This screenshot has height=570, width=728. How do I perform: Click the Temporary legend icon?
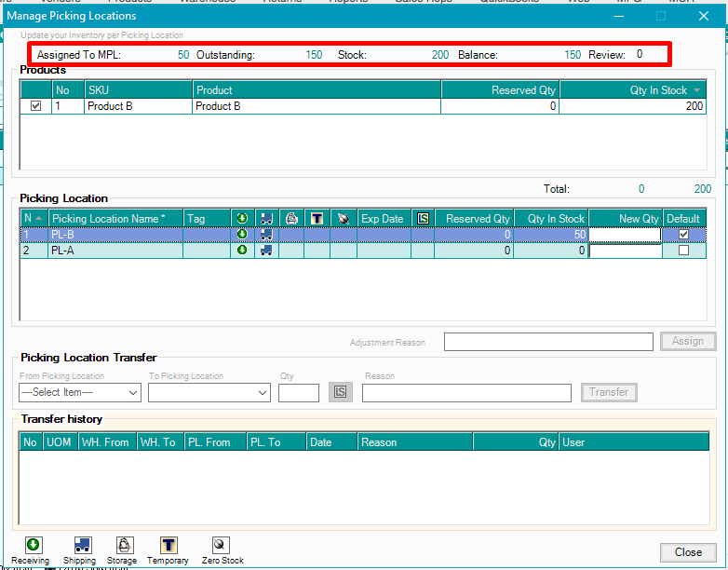pos(169,545)
